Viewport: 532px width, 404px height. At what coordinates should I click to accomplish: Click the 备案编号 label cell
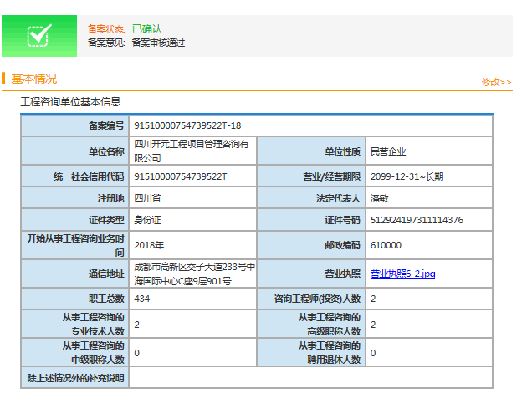pos(75,125)
